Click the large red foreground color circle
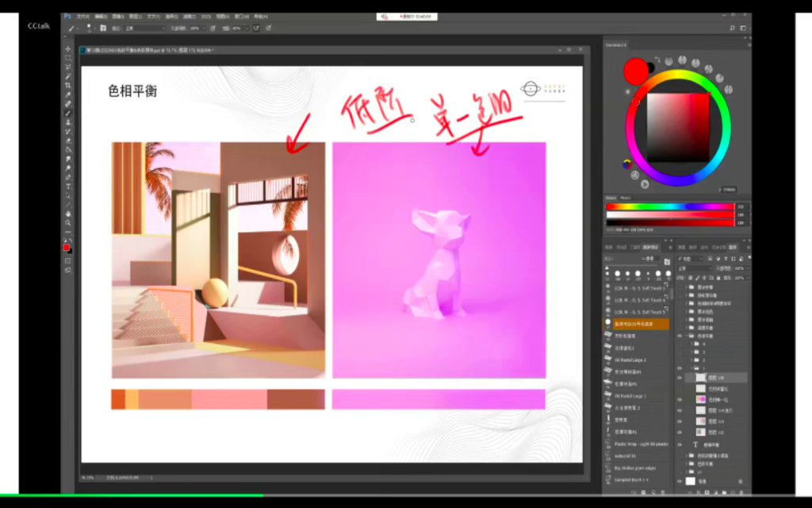Screen dimensions: 812x508 (635, 72)
